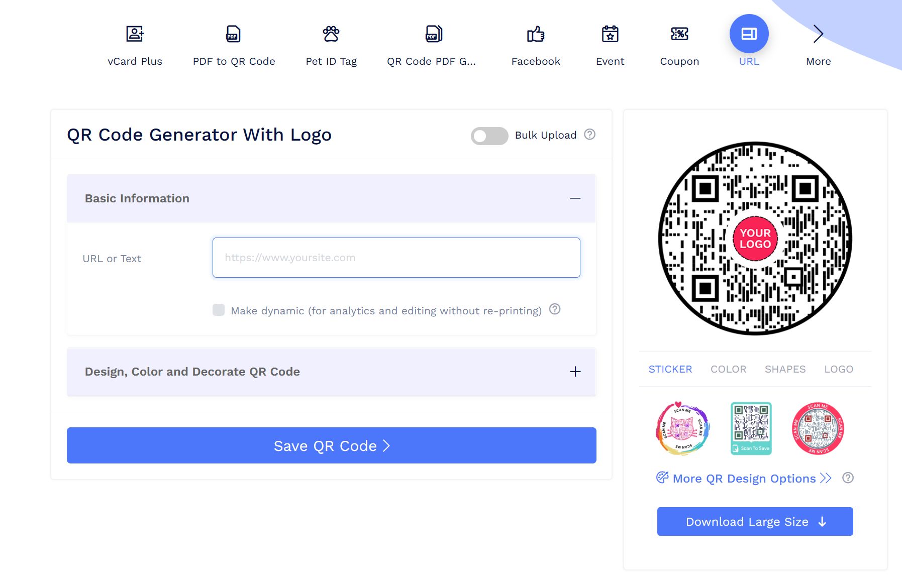Image resolution: width=902 pixels, height=588 pixels.
Task: Select the Pet ID Tag option
Action: click(x=331, y=45)
